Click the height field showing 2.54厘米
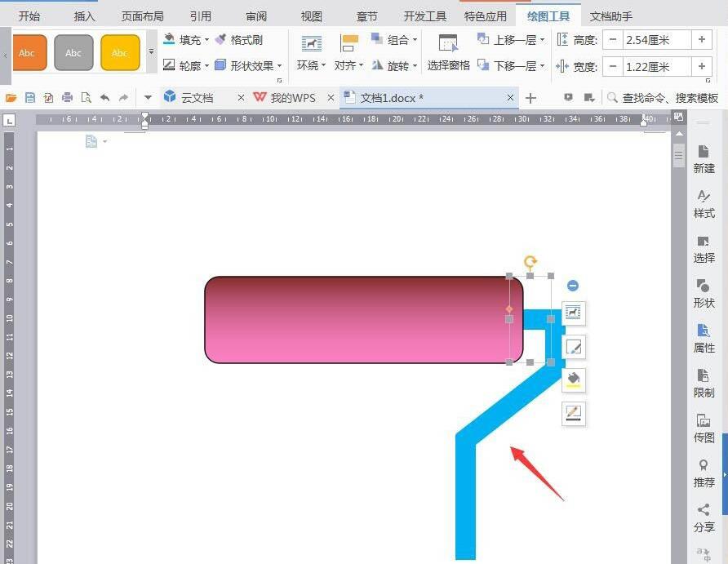 coord(657,40)
